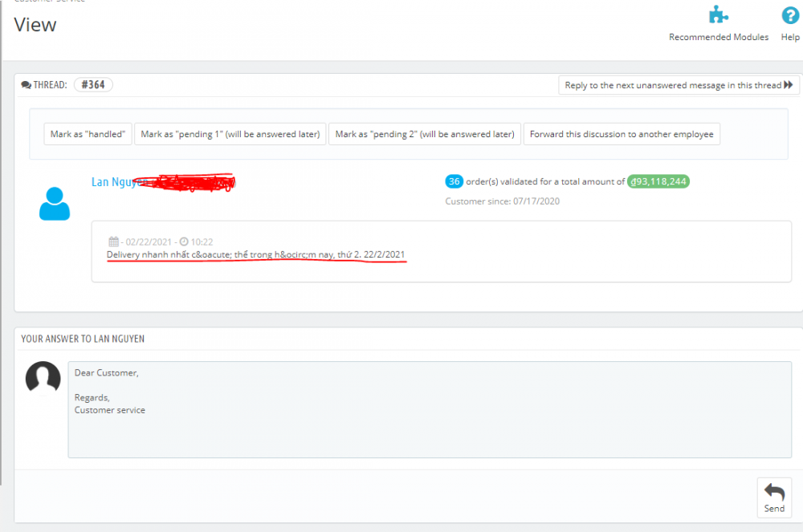Viewport: 803px width, 532px height.
Task: Click the message time 10:22
Action: tap(202, 242)
